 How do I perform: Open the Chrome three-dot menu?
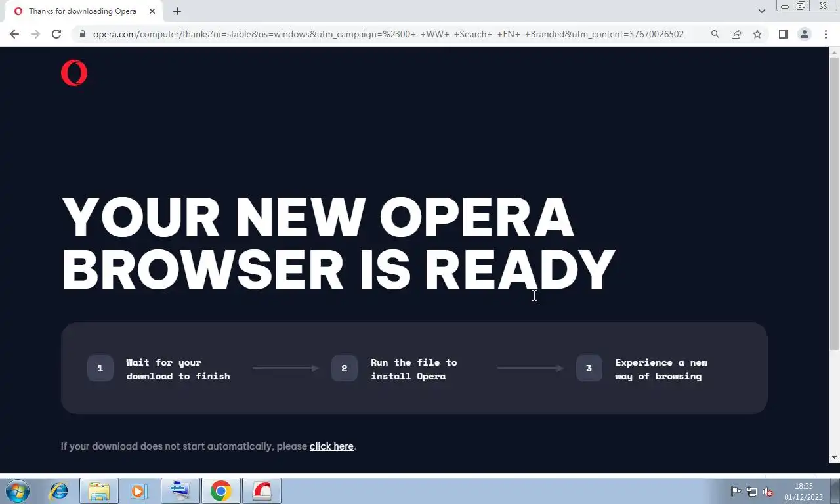[x=826, y=34]
